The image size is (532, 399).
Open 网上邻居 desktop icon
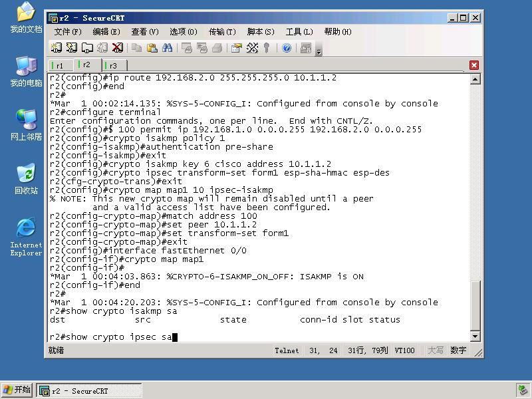[x=26, y=125]
